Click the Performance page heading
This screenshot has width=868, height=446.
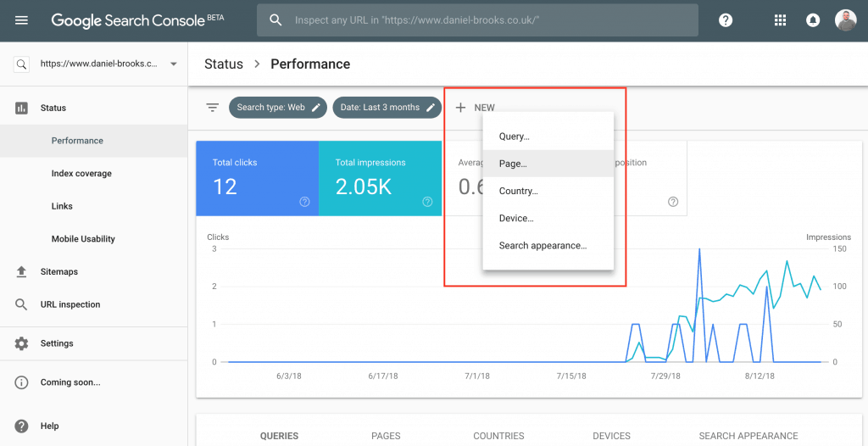pyautogui.click(x=310, y=64)
